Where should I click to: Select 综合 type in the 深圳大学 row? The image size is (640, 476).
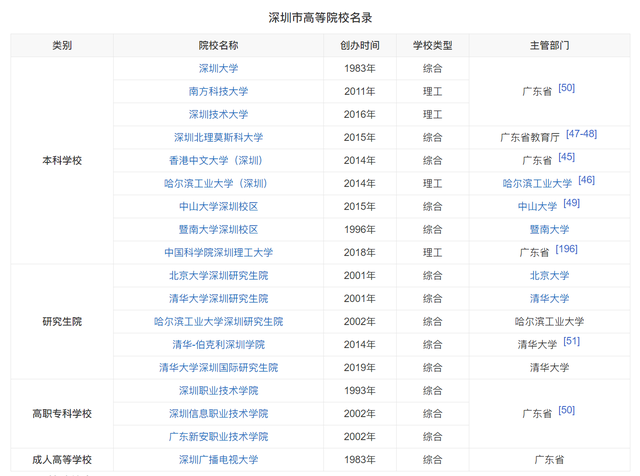coord(432,69)
